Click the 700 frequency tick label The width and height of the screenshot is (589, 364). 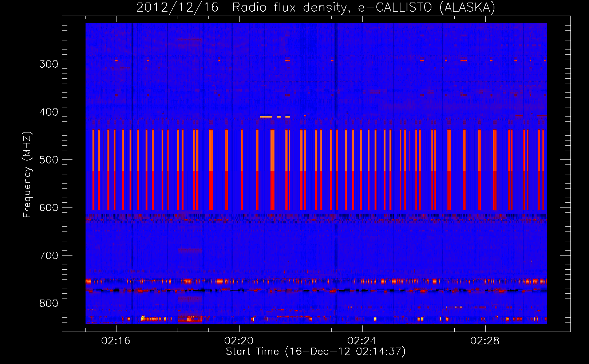[49, 256]
